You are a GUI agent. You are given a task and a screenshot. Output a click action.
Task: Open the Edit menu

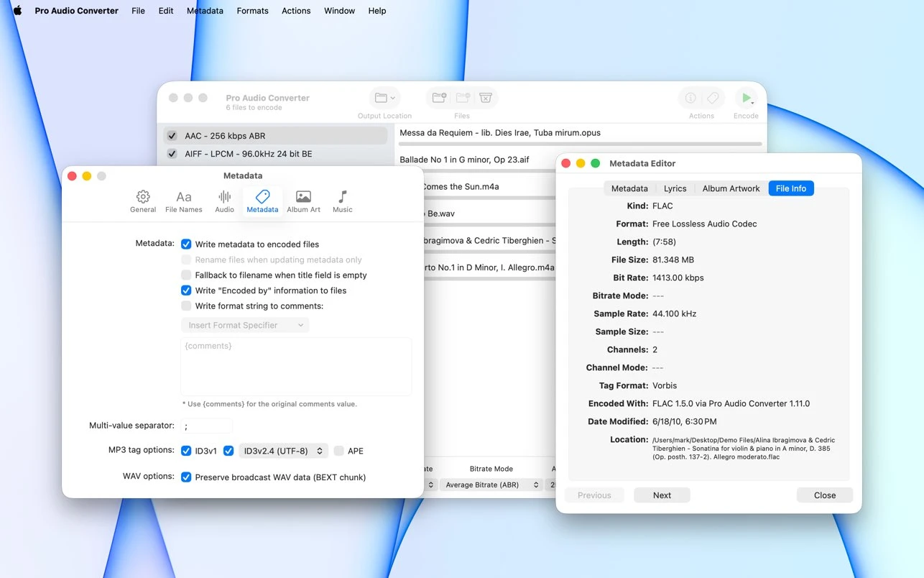(x=166, y=11)
